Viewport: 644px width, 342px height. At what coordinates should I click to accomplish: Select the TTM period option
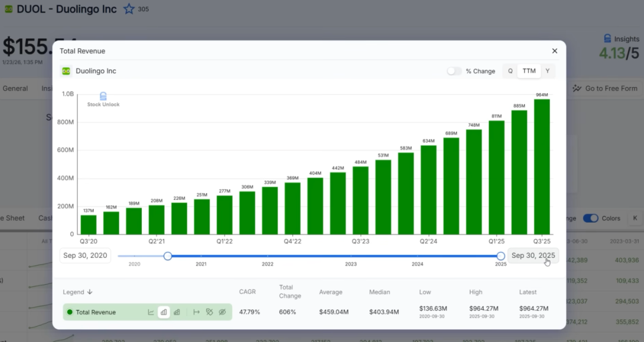(529, 71)
